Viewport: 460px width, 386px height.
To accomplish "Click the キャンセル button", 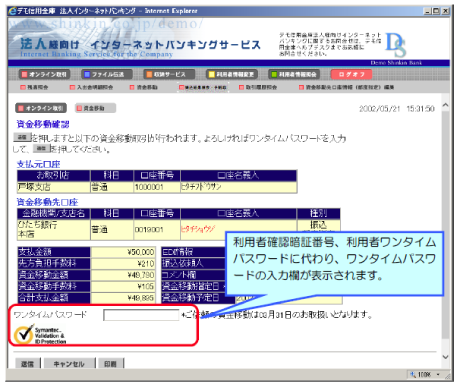I will [x=69, y=364].
